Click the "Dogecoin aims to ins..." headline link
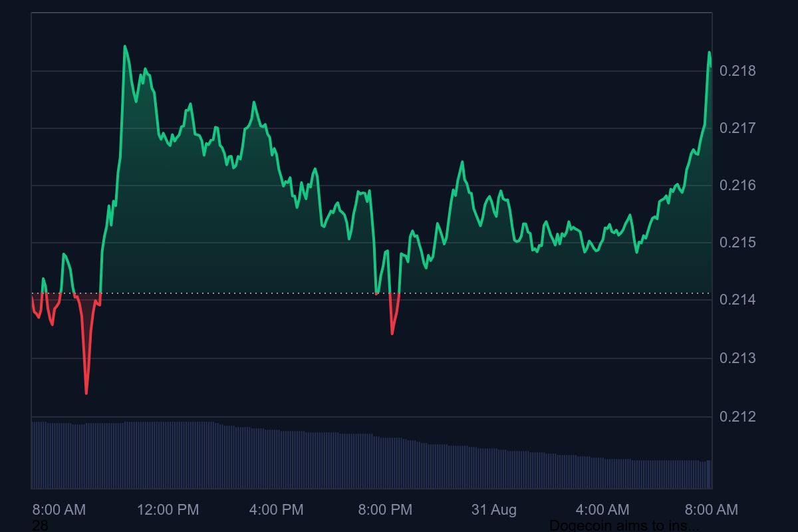The image size is (798, 532). click(624, 526)
